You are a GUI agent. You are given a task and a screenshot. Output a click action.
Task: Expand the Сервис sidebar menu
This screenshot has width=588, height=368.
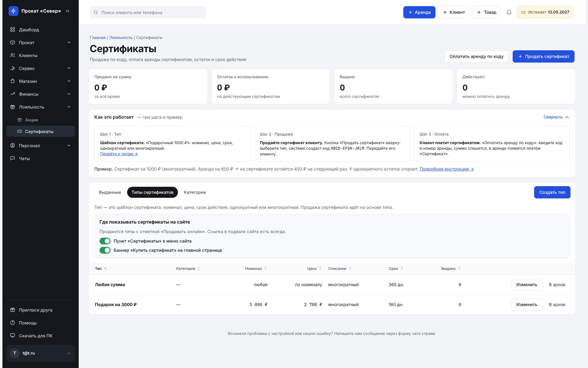click(x=40, y=68)
